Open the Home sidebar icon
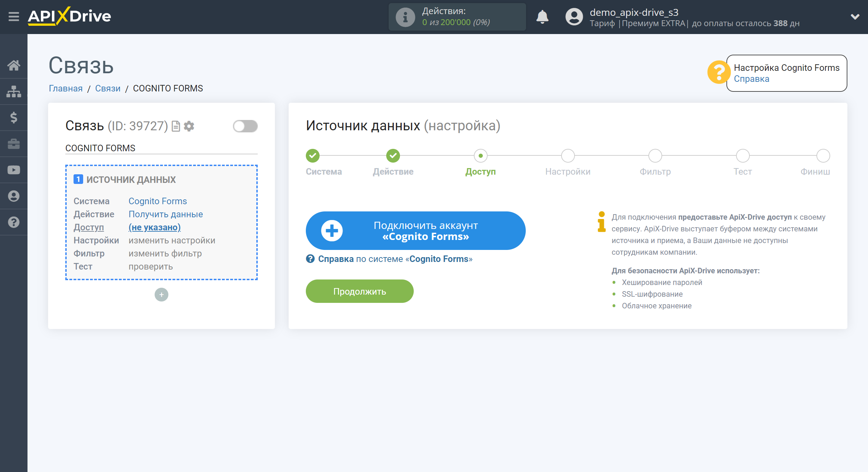This screenshot has width=868, height=472. click(x=14, y=65)
